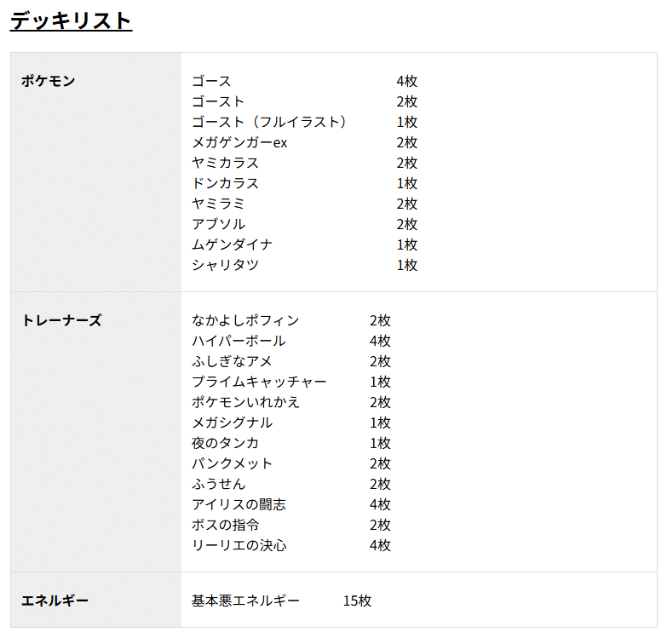Image resolution: width=667 pixels, height=644 pixels.
Task: Click the ムゲンダイナ entry
Action: point(232,244)
